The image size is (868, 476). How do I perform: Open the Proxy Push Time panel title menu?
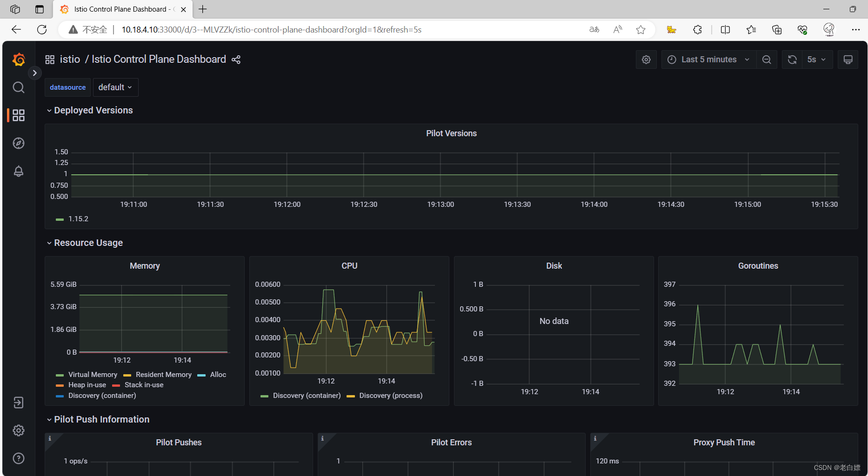[x=724, y=443]
